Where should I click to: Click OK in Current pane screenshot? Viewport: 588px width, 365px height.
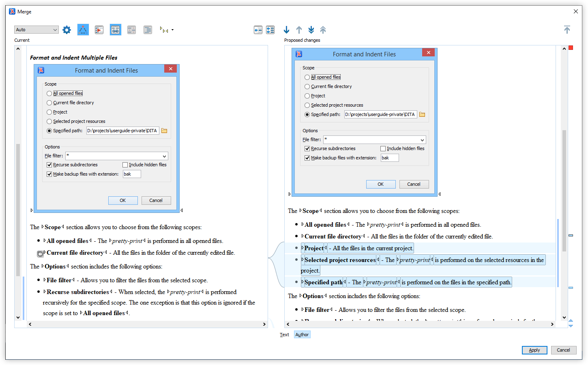pyautogui.click(x=123, y=200)
